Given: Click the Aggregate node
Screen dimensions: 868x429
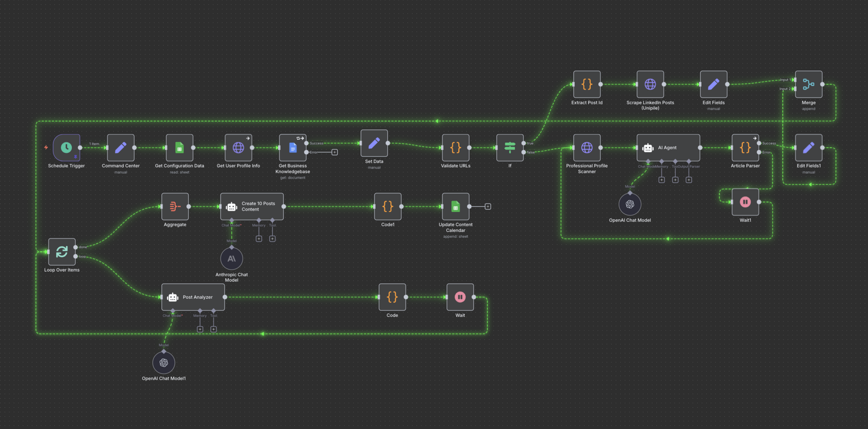Looking at the screenshot, I should click(175, 207).
